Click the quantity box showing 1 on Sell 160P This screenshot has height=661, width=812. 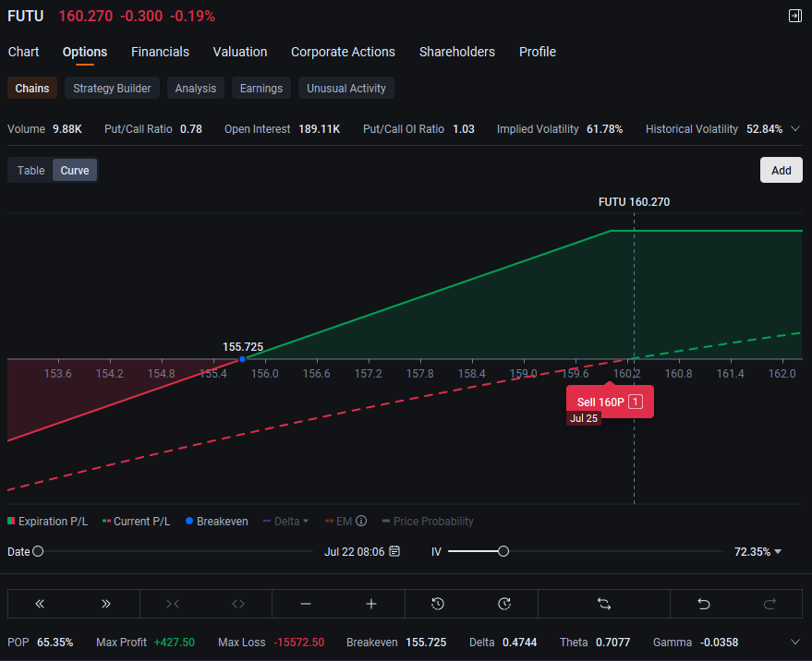coord(636,402)
